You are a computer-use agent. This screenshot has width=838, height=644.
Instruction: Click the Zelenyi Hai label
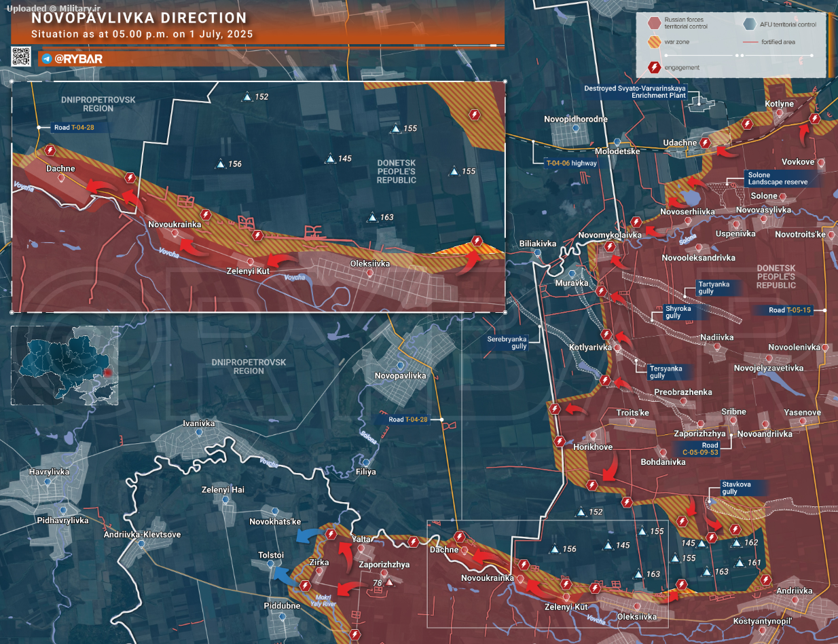[x=223, y=489]
